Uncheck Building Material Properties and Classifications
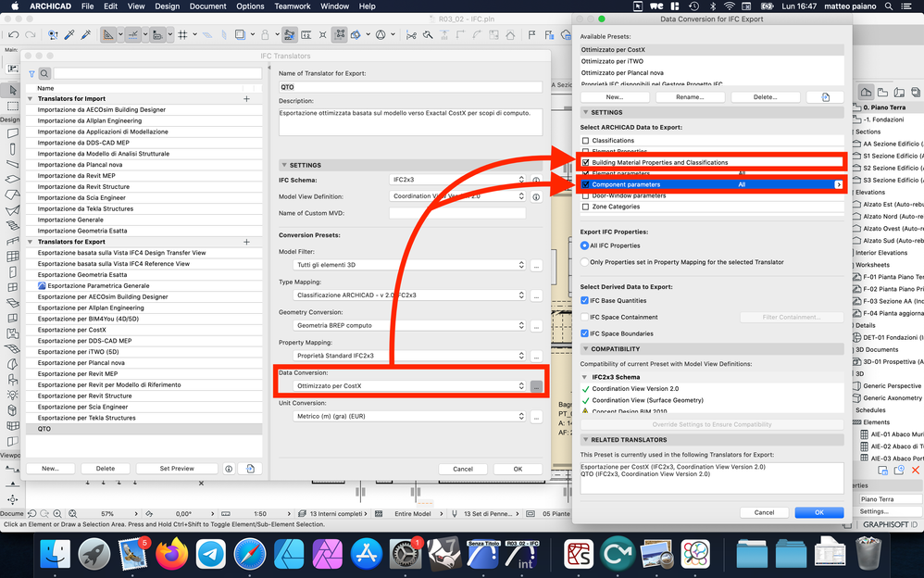This screenshot has height=578, width=924. coord(585,162)
